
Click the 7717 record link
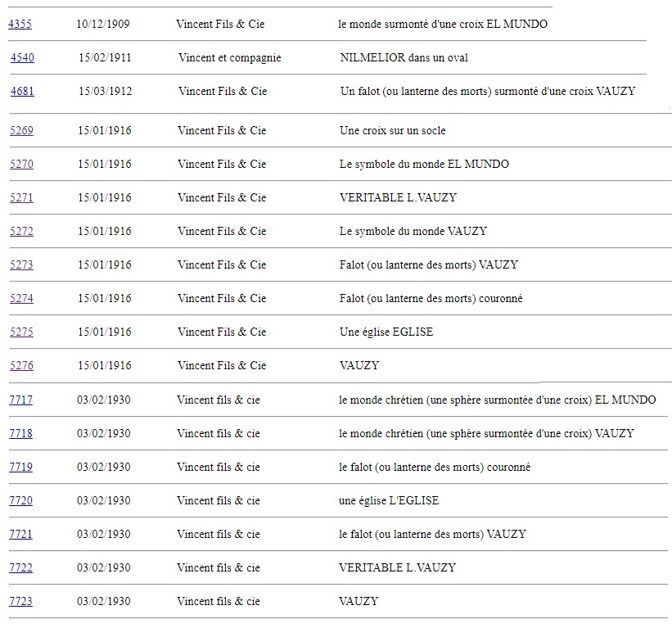click(20, 400)
